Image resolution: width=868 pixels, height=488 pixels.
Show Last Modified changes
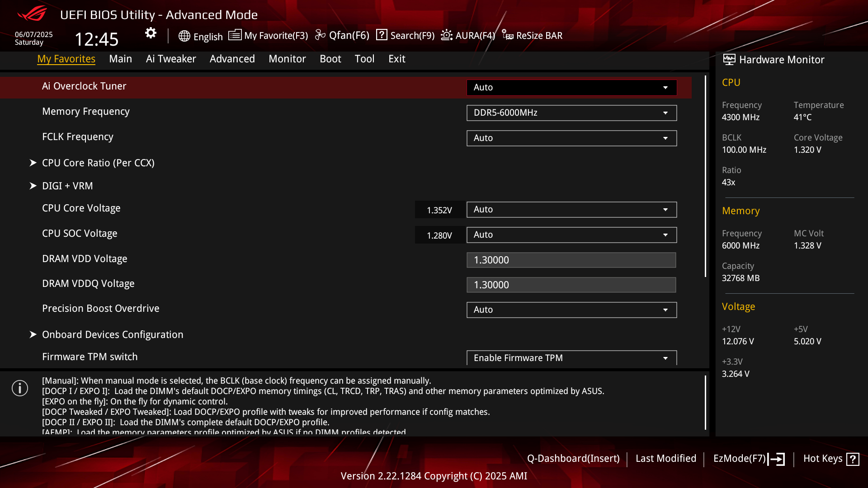click(666, 458)
